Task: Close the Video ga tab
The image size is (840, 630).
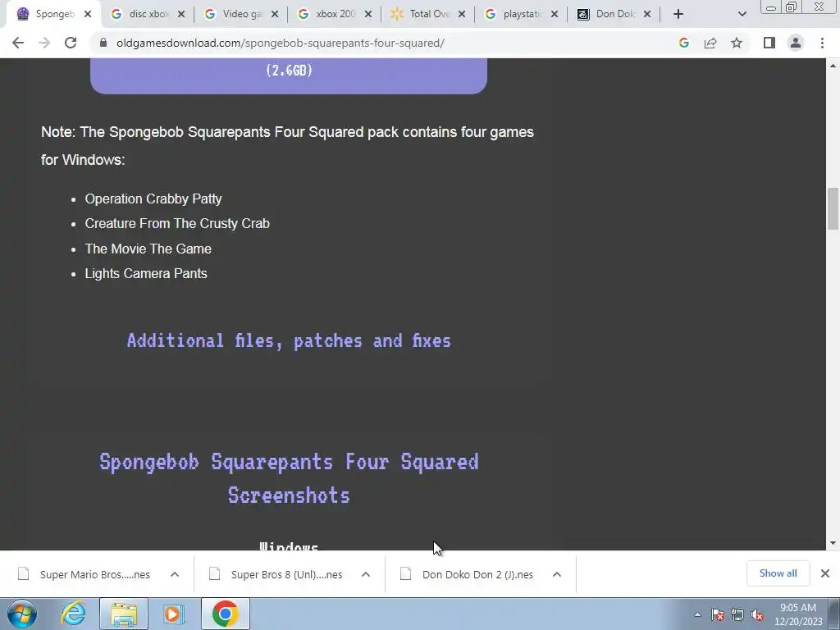Action: (x=275, y=15)
